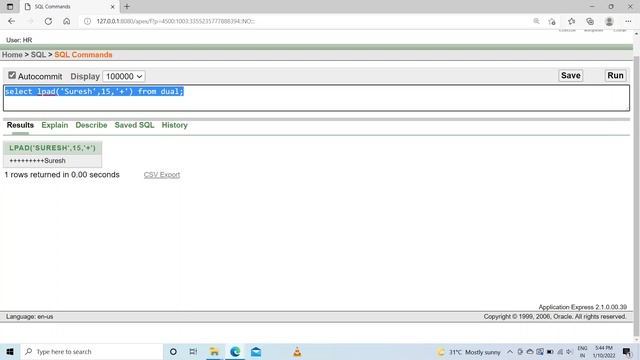
Task: Close the SQL Commands browser tab
Action: click(x=113, y=7)
